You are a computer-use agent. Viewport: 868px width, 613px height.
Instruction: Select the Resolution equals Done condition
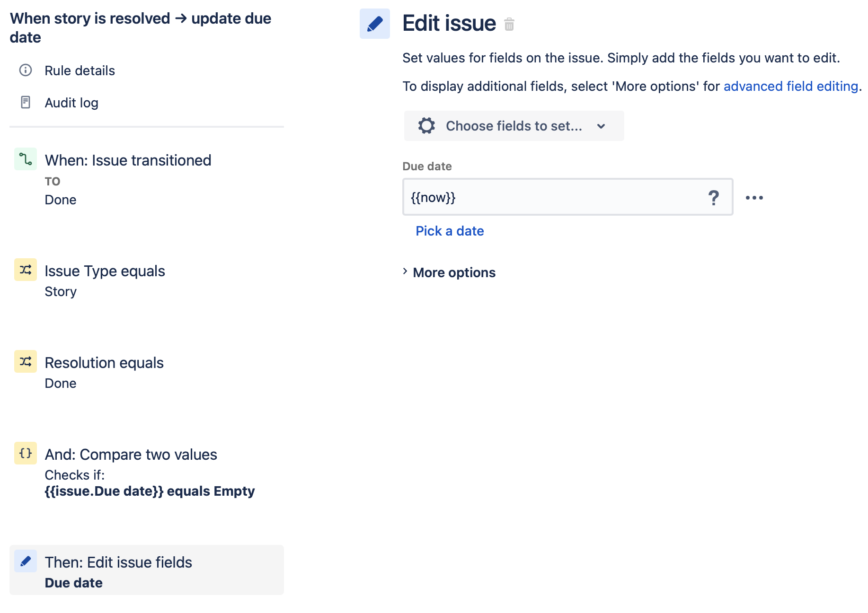coord(104,362)
